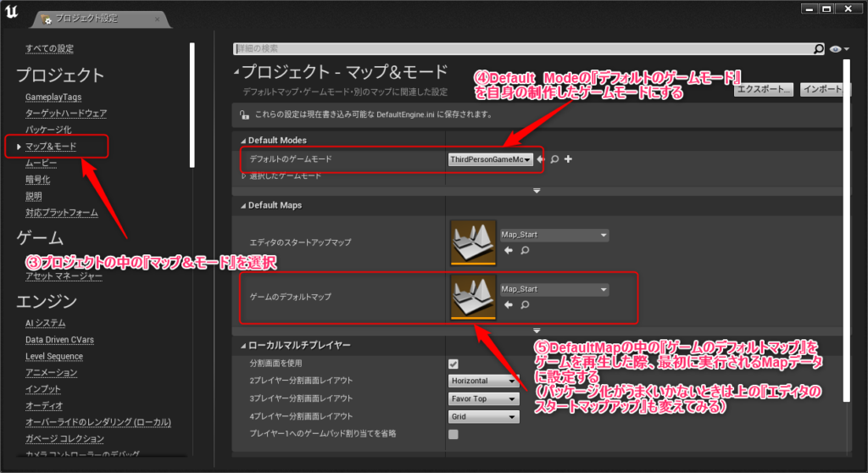Expand the 選択したゲームモード section
This screenshot has width=868, height=473.
click(244, 175)
